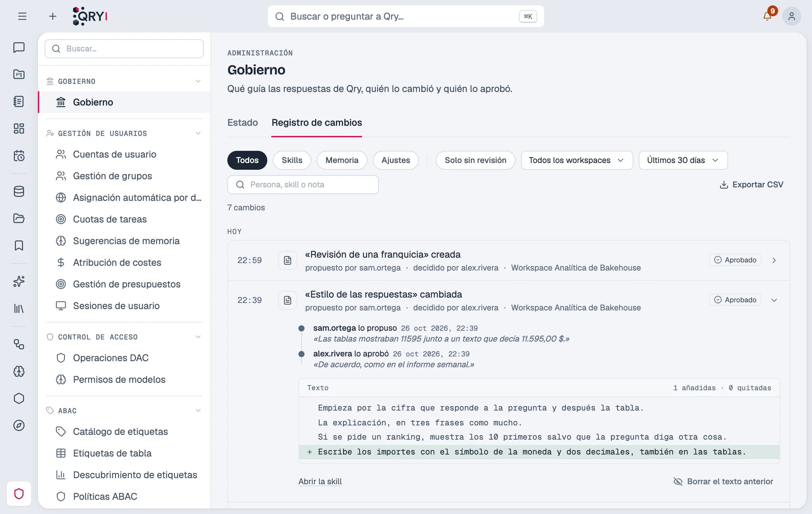Open the hamburger menu icon
The width and height of the screenshot is (812, 514).
[x=22, y=16]
